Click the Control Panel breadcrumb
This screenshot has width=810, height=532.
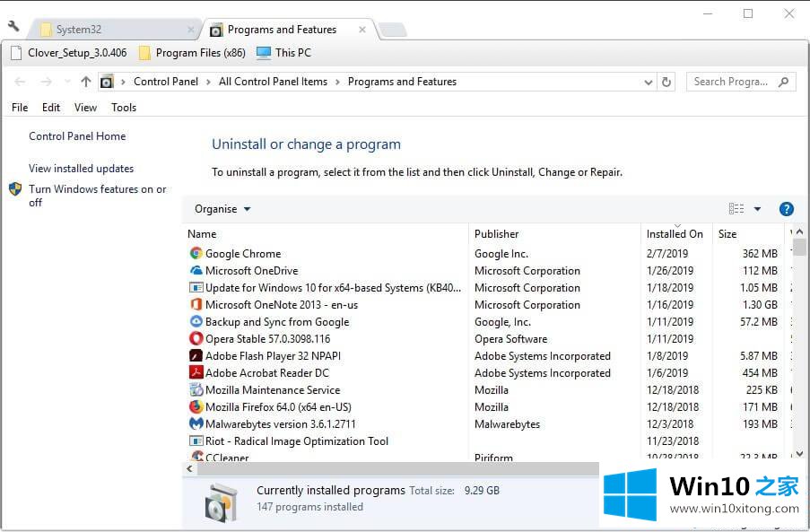click(166, 82)
